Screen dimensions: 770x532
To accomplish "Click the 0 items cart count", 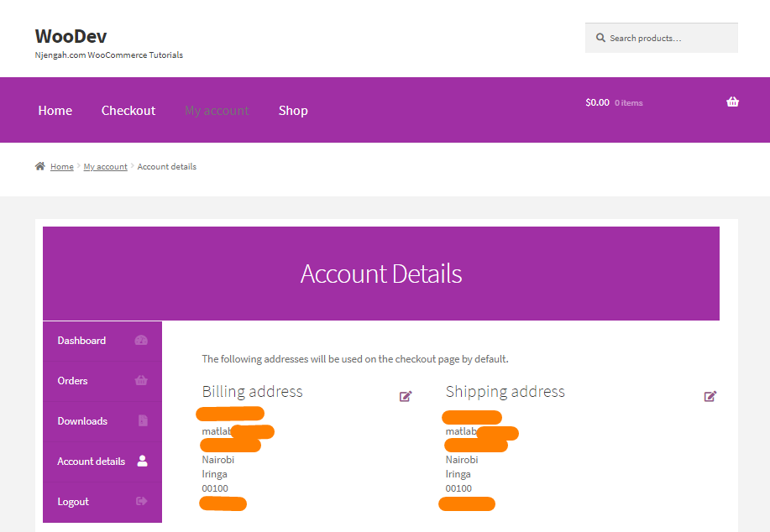I will 629,103.
